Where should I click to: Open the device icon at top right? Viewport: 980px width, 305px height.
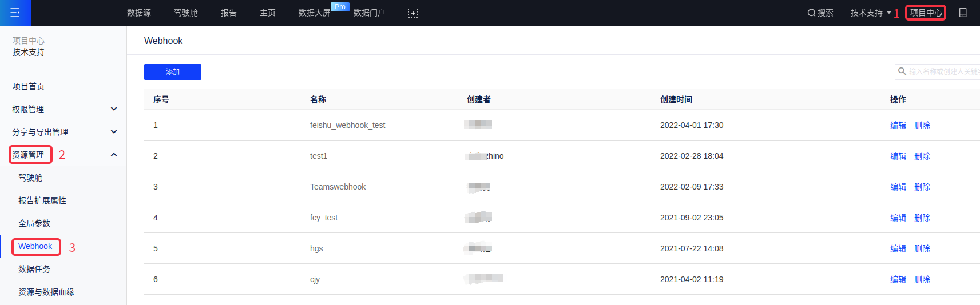[x=963, y=13]
